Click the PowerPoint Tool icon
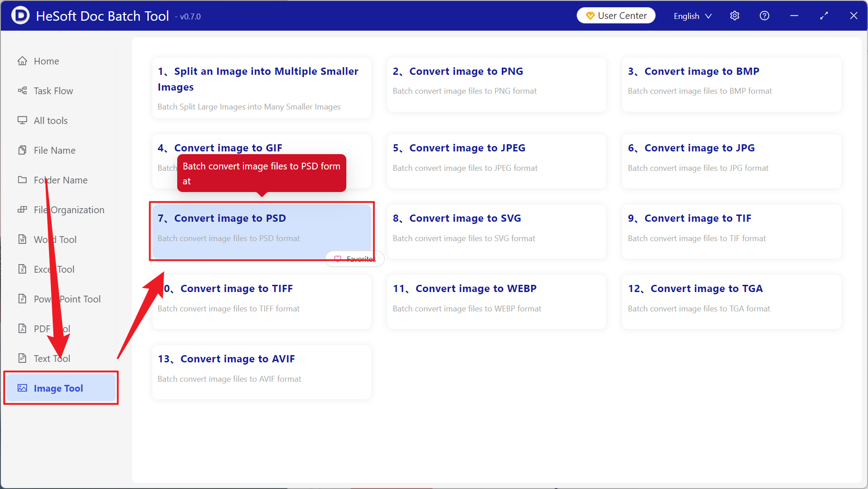Viewport: 868px width, 489px height. point(22,299)
